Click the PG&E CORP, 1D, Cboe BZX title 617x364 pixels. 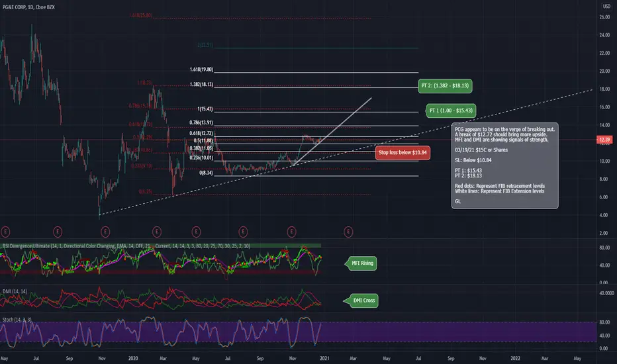[28, 7]
